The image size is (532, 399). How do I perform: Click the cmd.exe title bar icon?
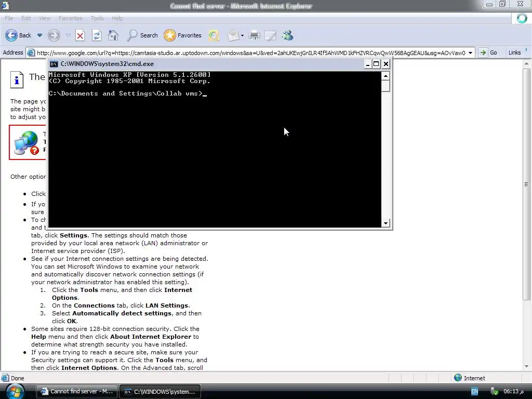click(x=54, y=64)
